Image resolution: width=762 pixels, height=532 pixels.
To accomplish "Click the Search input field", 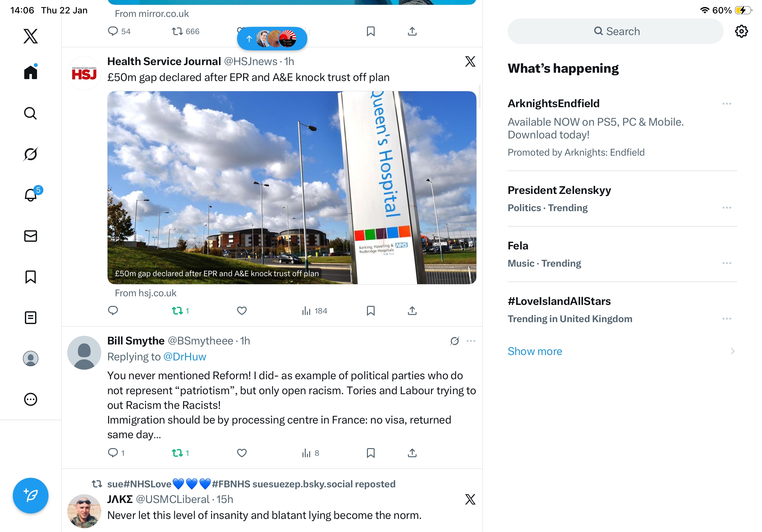I will coord(615,31).
